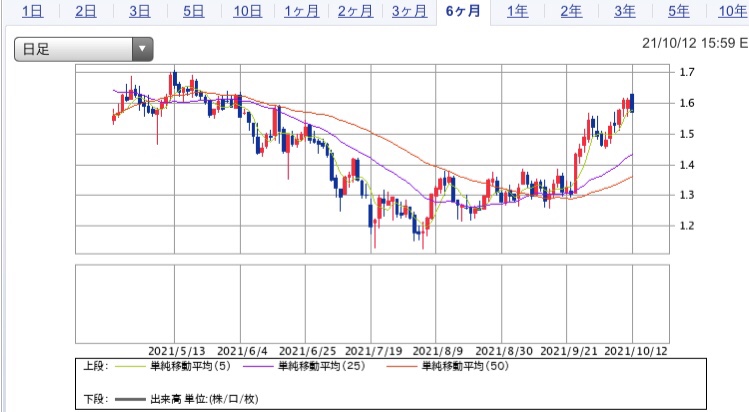Image resolution: width=749 pixels, height=412 pixels.
Task: Click the empty volume chart panel
Action: [372, 304]
